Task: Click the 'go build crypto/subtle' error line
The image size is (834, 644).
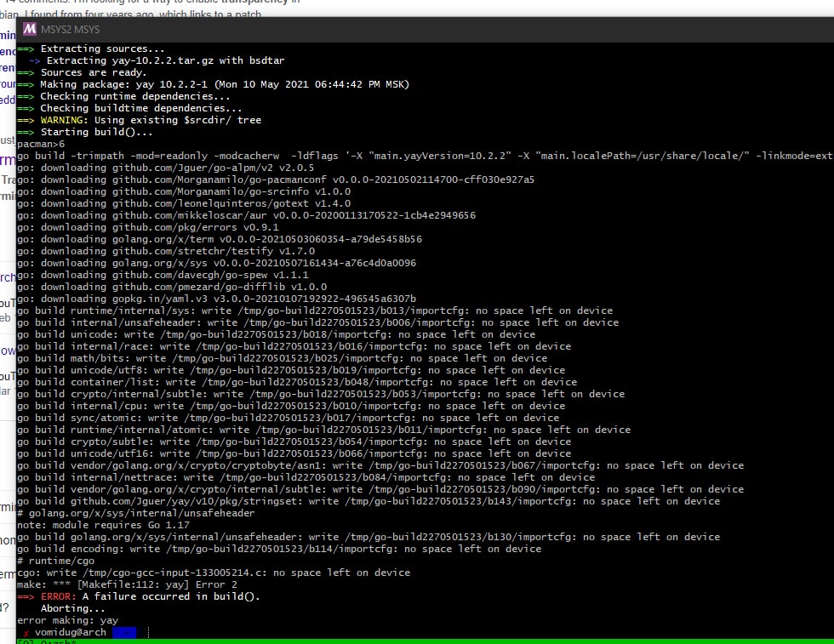Action: click(294, 442)
